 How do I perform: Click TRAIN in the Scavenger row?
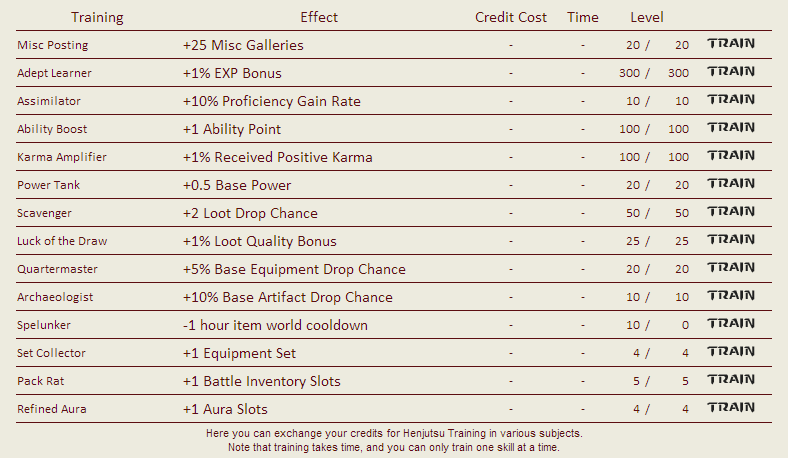[x=731, y=212]
